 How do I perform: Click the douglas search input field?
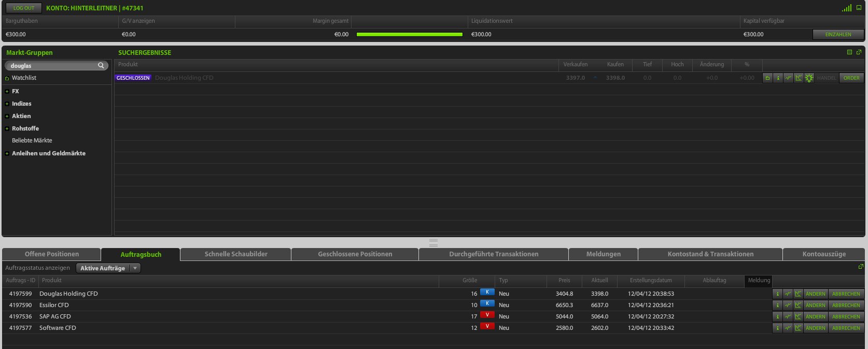pyautogui.click(x=52, y=66)
